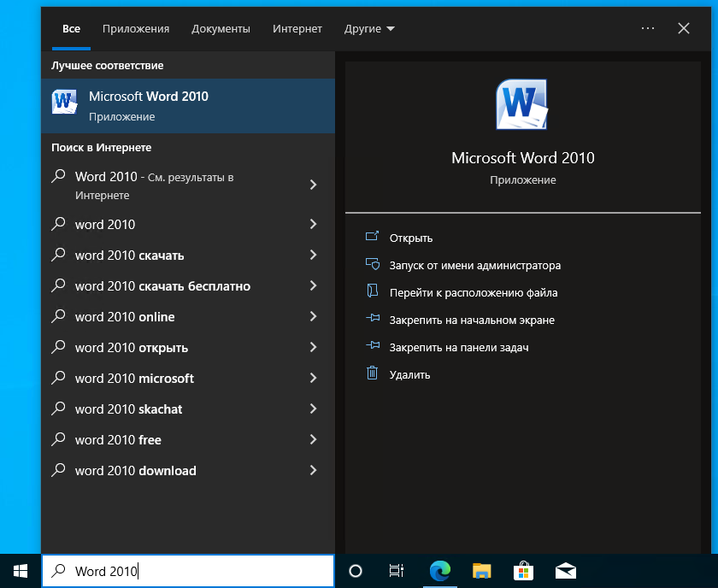
Task: Expand arrow for 'word 2010 download'
Action: (313, 470)
